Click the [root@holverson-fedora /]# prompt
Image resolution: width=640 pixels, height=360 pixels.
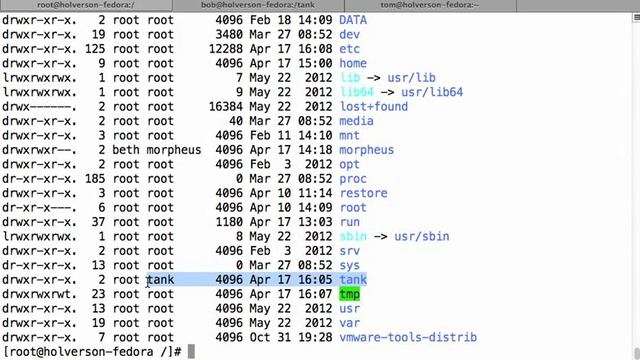point(92,352)
